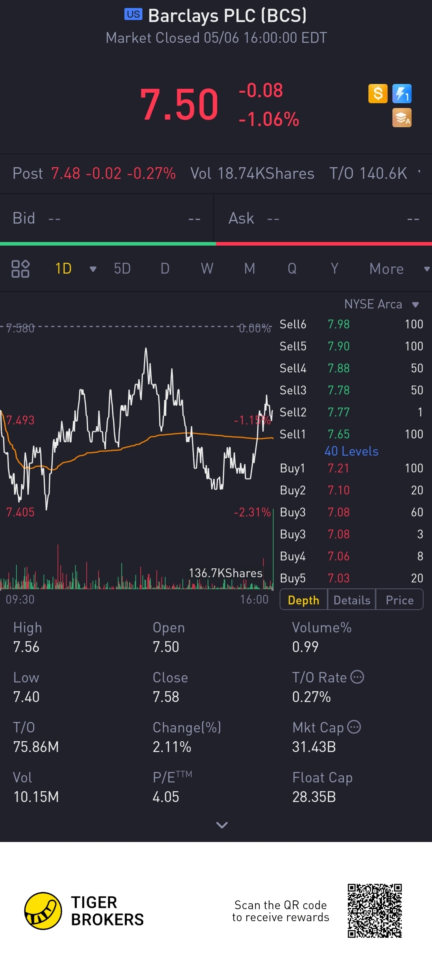Tap the Low 7.40 stat
Screen dimensions: 432x980
26,687
